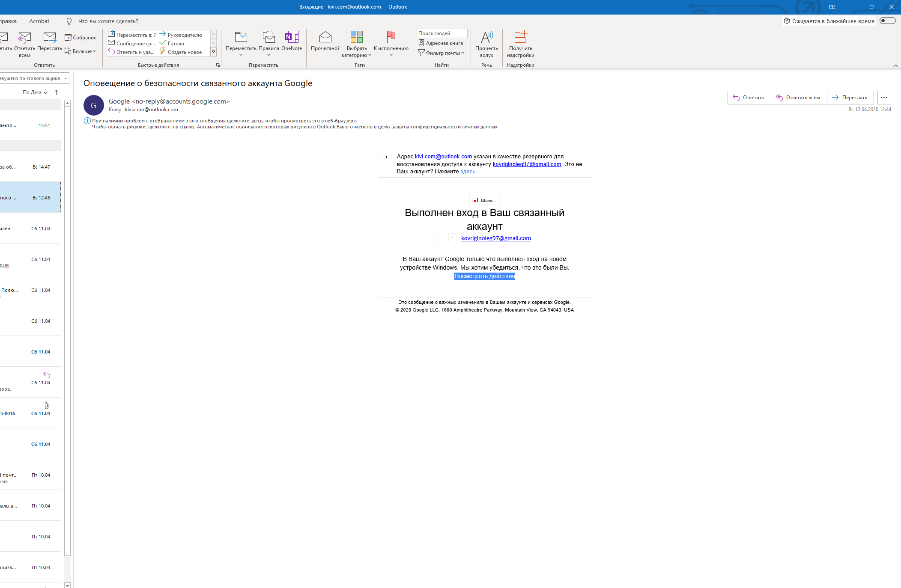Send message to OneNote
This screenshot has width=901, height=588.
point(292,41)
